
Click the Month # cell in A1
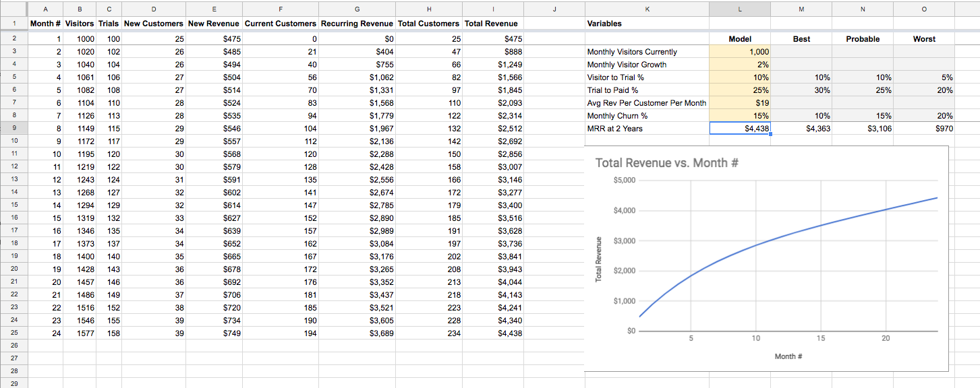(45, 24)
